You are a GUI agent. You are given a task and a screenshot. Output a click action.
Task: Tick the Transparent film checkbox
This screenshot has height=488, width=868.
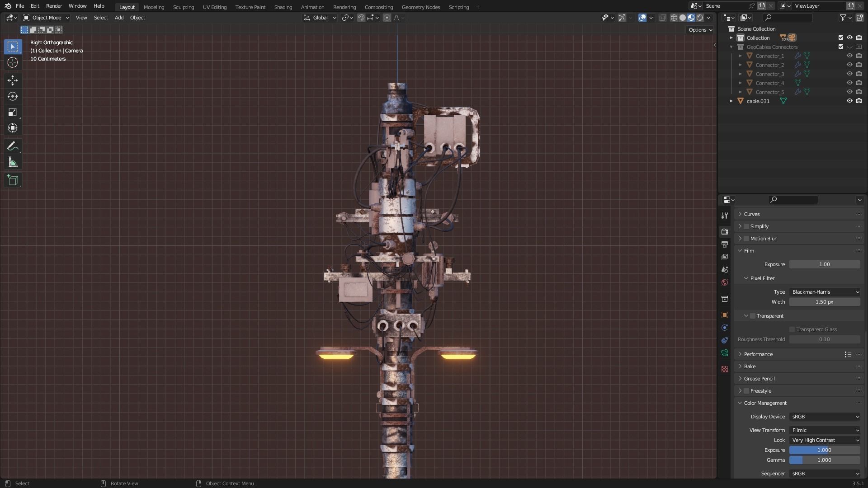753,316
